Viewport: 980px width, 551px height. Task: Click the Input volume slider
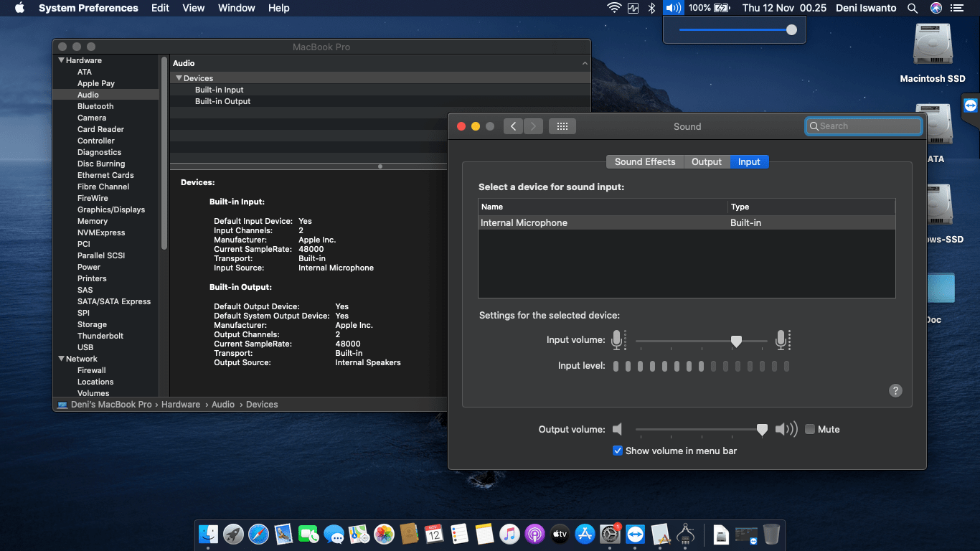tap(702, 341)
